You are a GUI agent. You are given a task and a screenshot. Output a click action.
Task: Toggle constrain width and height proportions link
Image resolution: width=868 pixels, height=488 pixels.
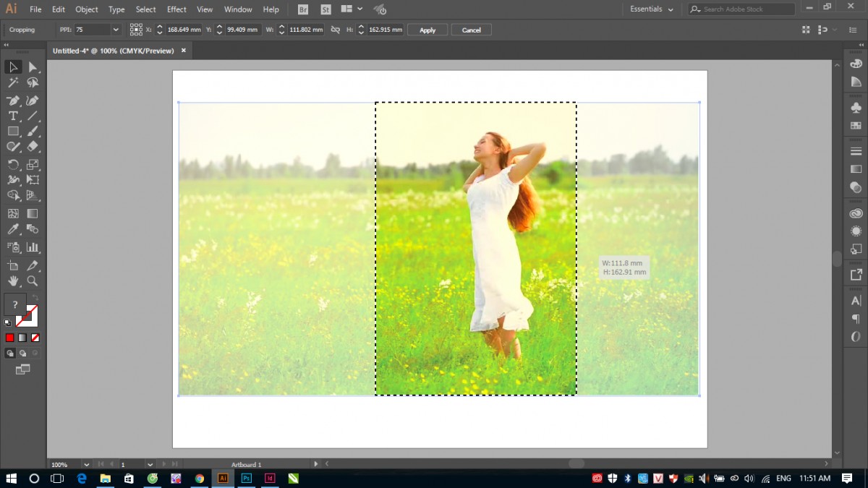pos(335,30)
